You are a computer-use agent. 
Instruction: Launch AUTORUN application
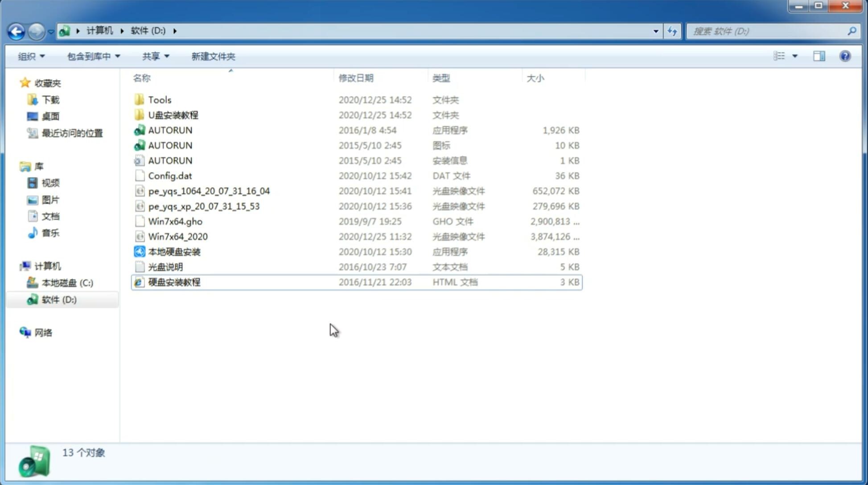point(170,130)
